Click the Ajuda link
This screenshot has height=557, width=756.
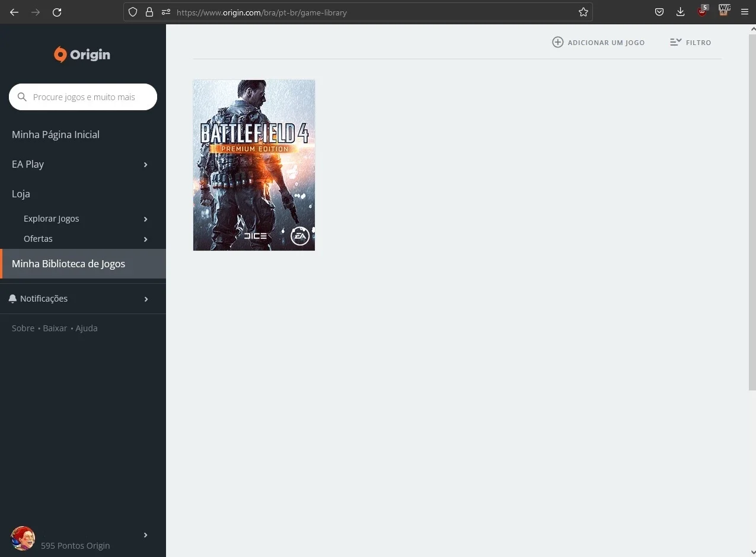tap(87, 328)
